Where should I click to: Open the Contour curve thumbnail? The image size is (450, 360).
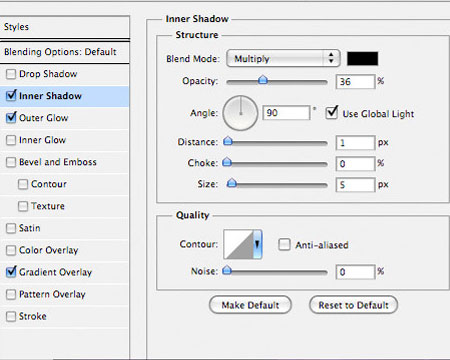[238, 244]
